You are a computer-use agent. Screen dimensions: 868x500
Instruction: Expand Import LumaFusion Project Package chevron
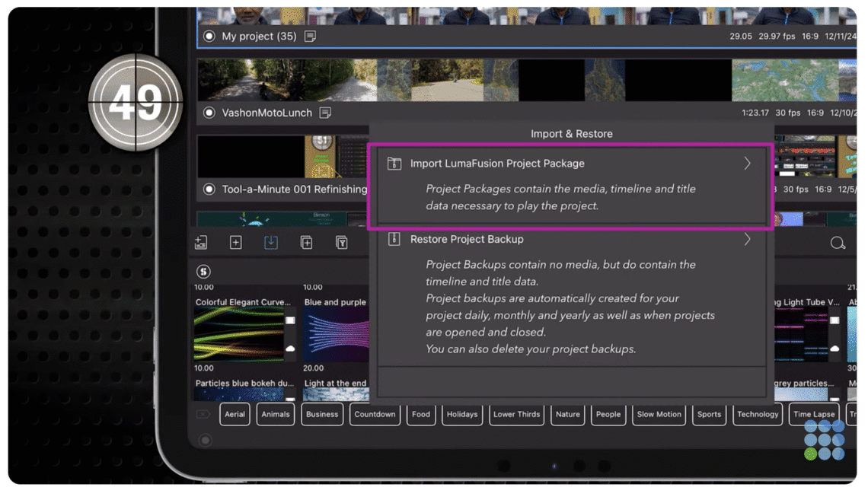(x=747, y=164)
